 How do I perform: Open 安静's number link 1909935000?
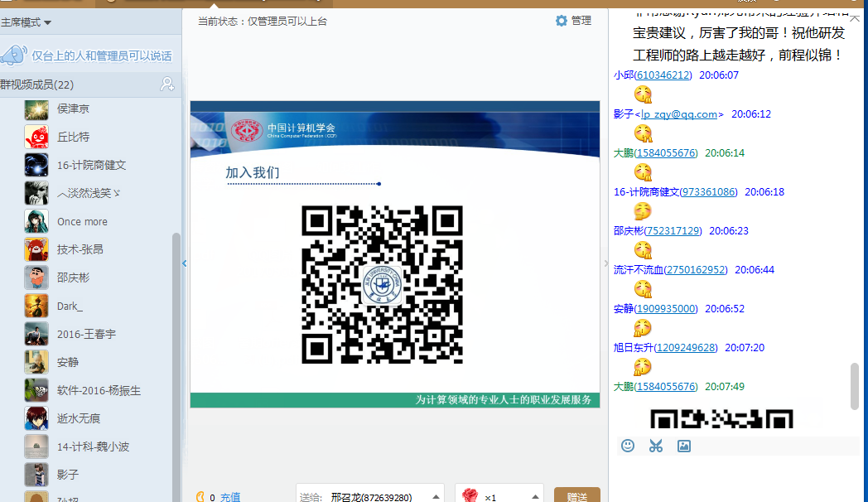click(x=665, y=308)
